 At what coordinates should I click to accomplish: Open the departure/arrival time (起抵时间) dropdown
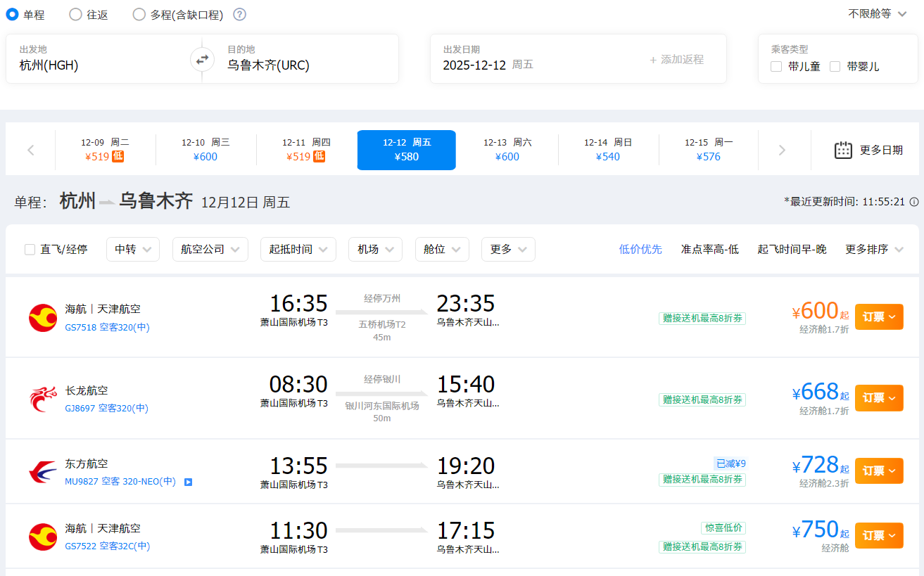[x=298, y=250]
